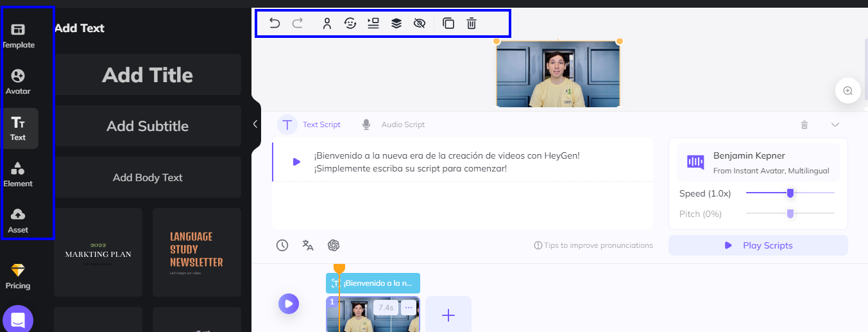Viewport: 868px width, 332px height.
Task: Click the face swap toolbar icon
Action: 350,24
